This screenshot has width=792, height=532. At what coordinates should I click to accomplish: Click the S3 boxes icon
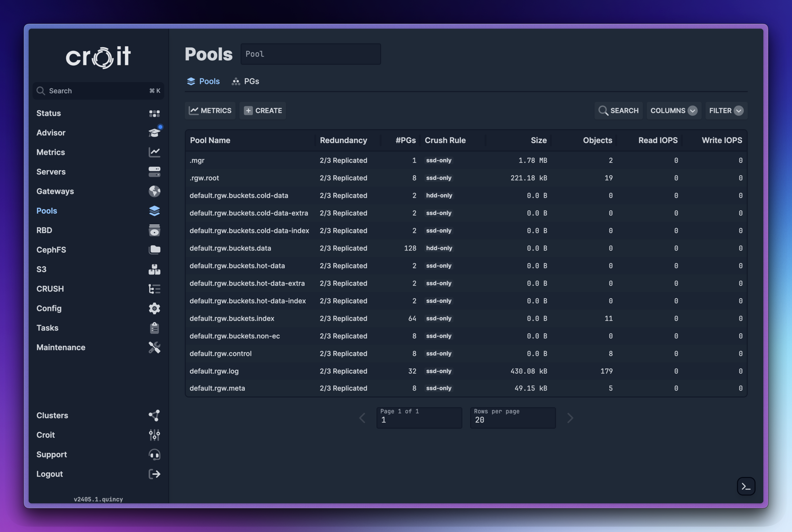click(x=154, y=269)
